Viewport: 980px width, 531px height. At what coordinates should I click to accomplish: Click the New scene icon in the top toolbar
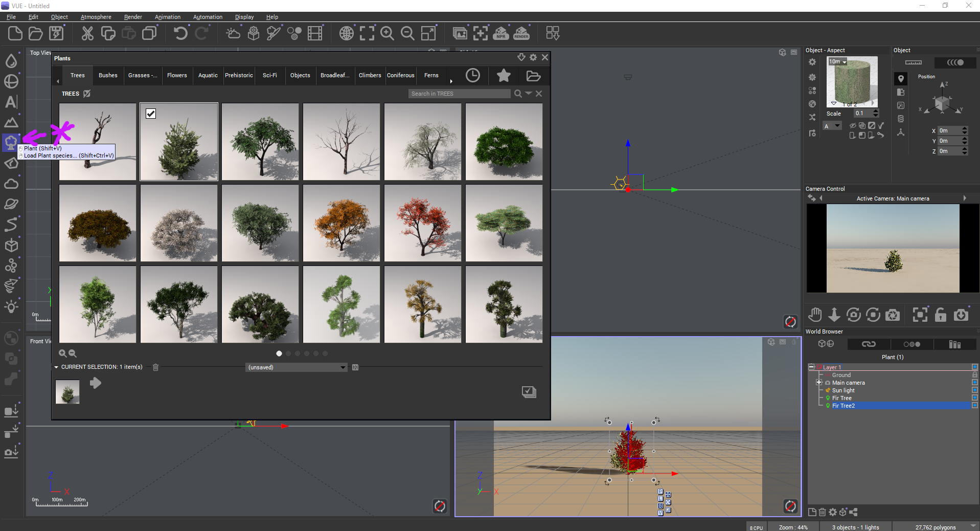tap(15, 34)
